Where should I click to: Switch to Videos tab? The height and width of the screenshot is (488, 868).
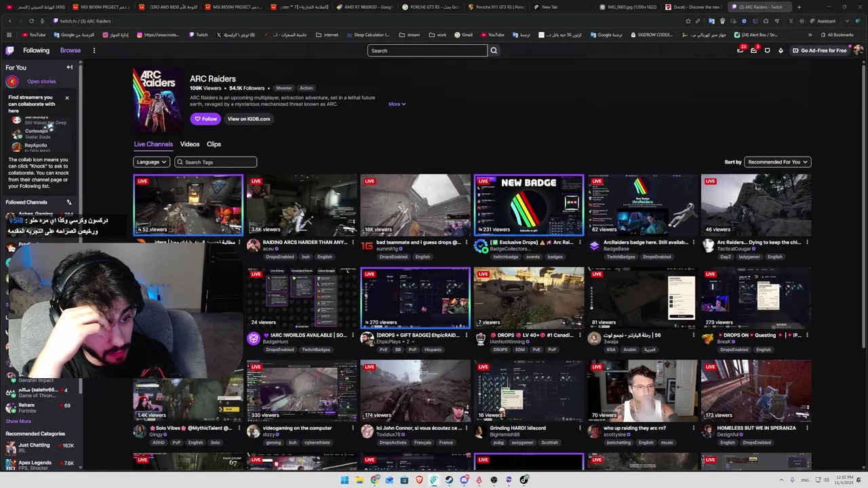(x=190, y=144)
